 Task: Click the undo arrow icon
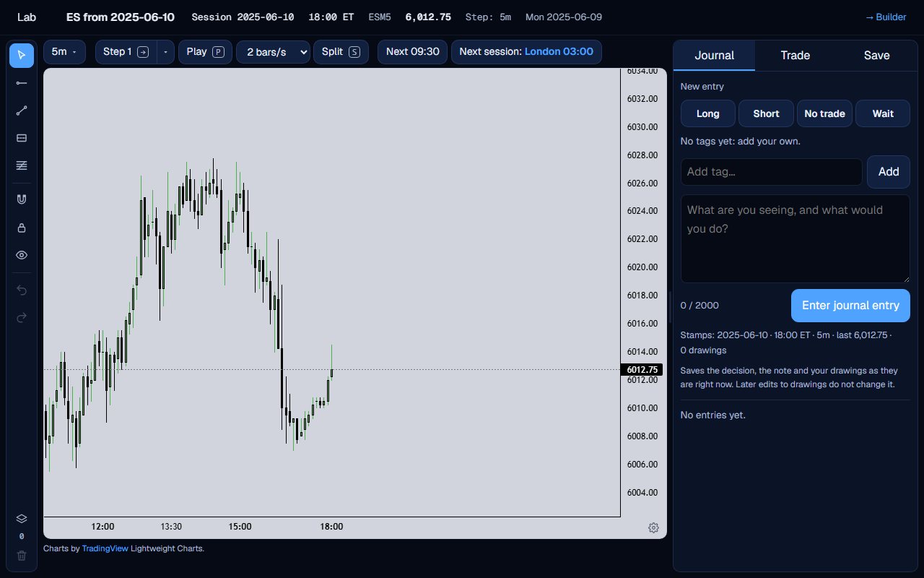pos(22,290)
